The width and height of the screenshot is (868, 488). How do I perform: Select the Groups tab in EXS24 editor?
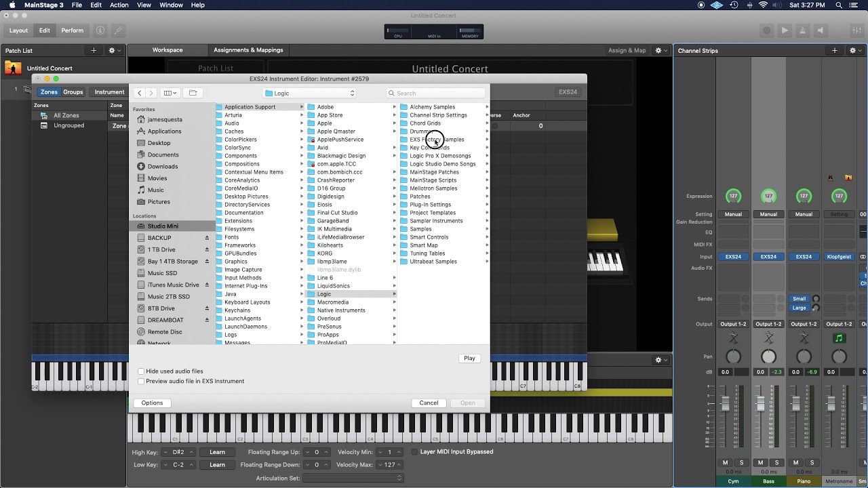point(73,92)
